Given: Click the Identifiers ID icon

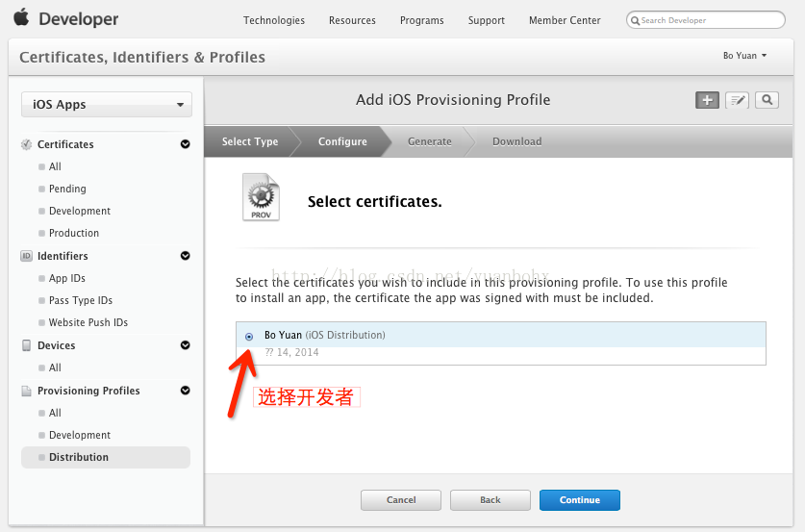Looking at the screenshot, I should [27, 256].
